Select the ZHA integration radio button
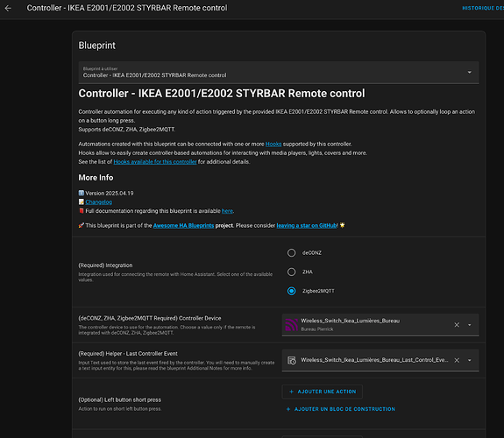504x438 pixels. 291,272
